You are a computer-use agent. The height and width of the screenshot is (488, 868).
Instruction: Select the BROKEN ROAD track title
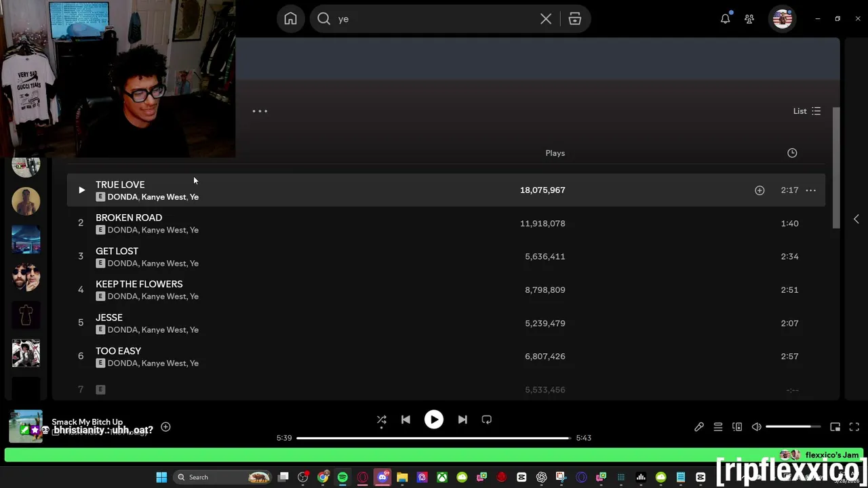129,218
